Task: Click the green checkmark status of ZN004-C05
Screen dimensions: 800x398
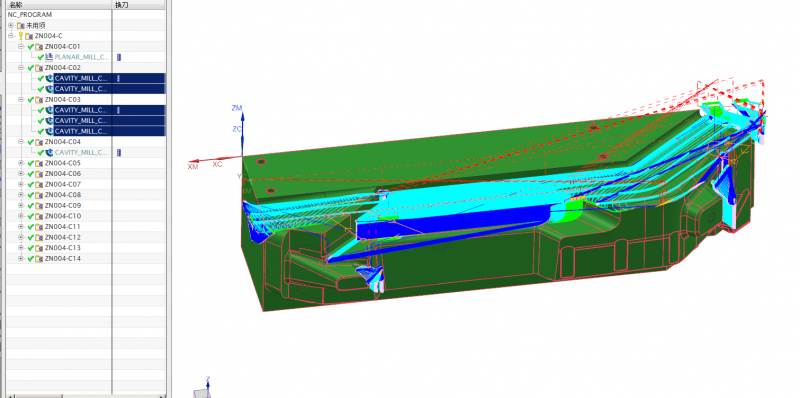Action: 31,163
